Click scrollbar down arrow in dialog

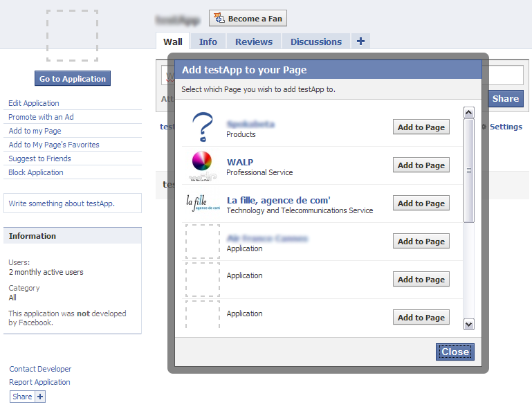click(x=469, y=324)
